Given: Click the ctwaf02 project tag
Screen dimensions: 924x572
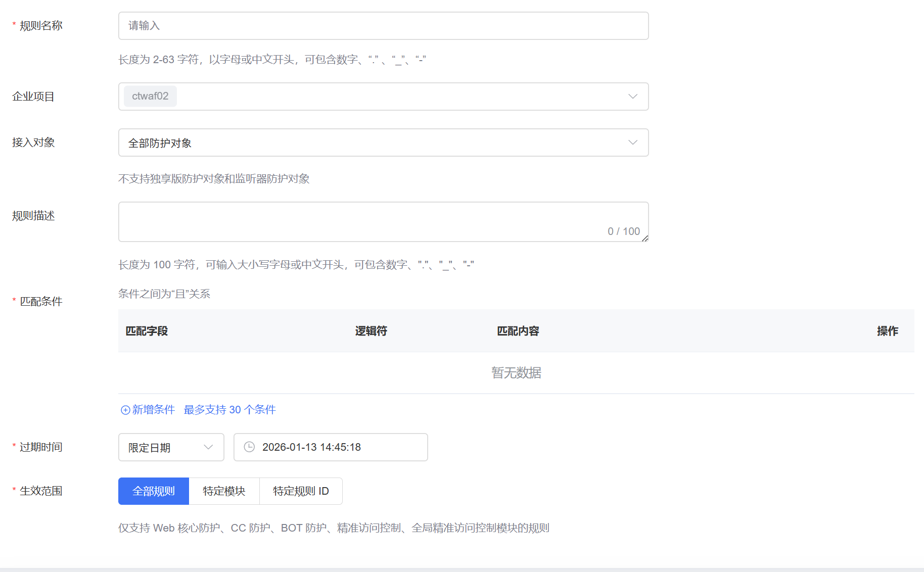Looking at the screenshot, I should coord(150,97).
